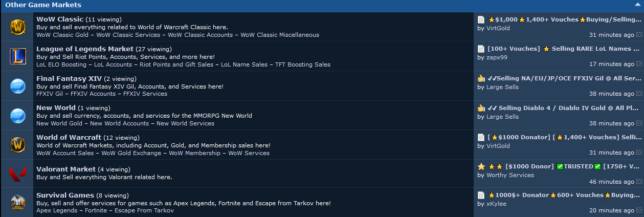The image size is (644, 217).
Task: Jump to last post in WoW Classic
Action: click(x=639, y=35)
